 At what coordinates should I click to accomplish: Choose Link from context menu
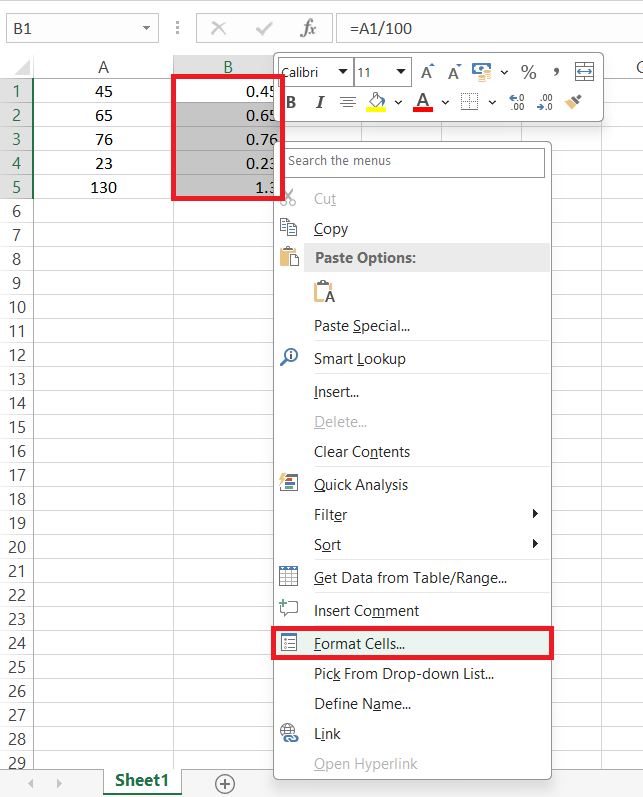point(327,734)
